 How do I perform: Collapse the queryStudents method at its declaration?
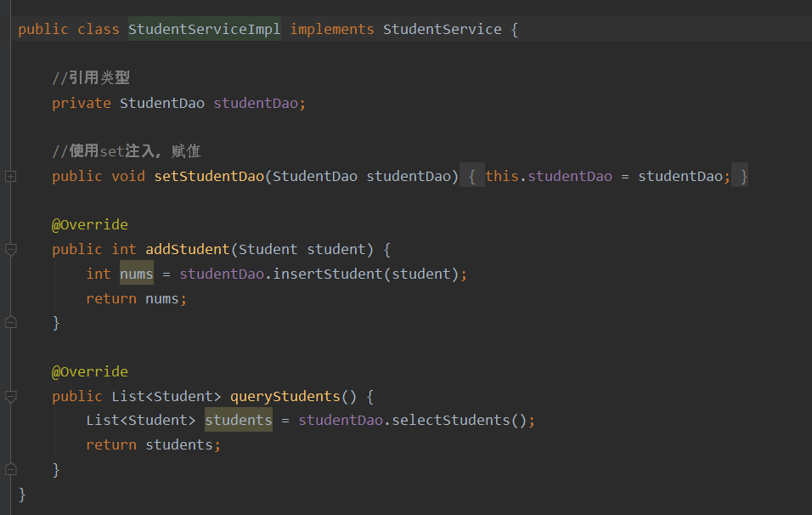pyautogui.click(x=10, y=396)
